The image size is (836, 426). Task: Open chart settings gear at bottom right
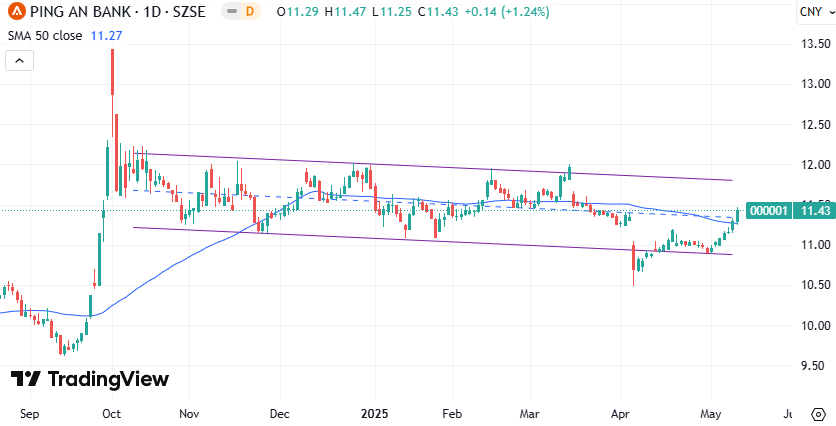click(x=817, y=413)
